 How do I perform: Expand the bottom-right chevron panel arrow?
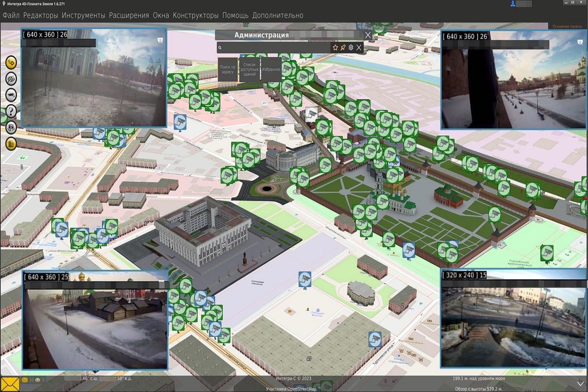pos(580,384)
